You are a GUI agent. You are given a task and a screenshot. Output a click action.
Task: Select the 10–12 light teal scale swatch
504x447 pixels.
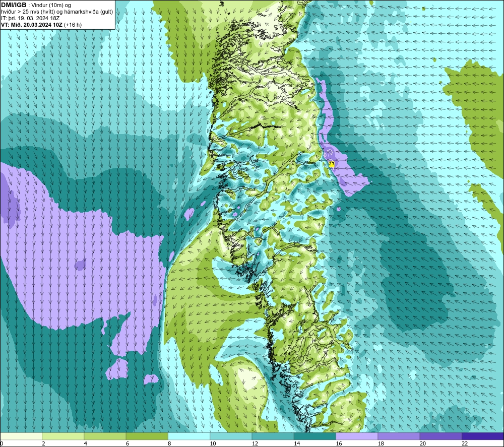[x=231, y=436]
